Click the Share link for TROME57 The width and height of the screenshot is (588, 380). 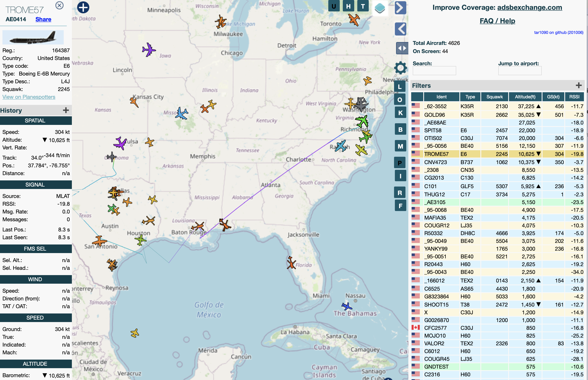[43, 19]
